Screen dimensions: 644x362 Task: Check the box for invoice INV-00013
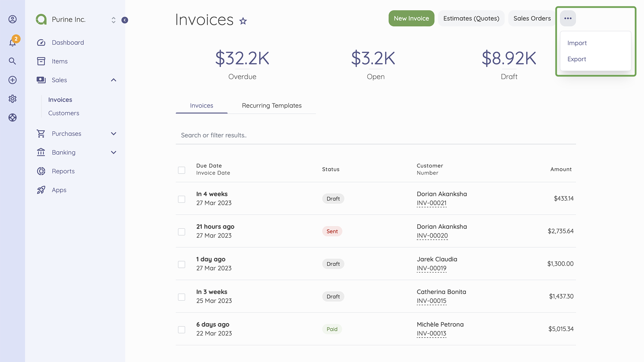181,329
